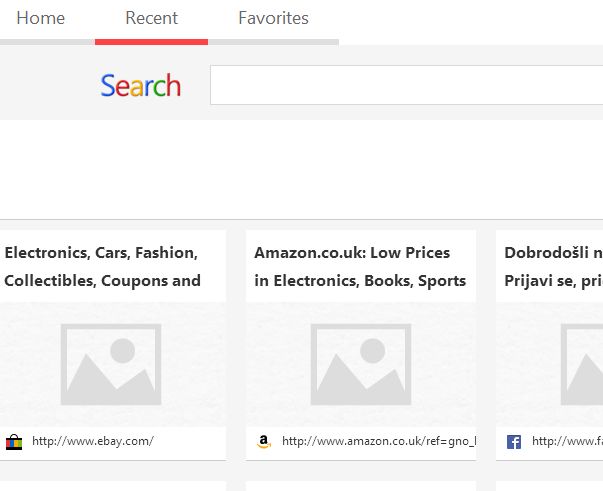Select the partial card below the Amazon tile
This screenshot has height=491, width=603.
(361, 486)
